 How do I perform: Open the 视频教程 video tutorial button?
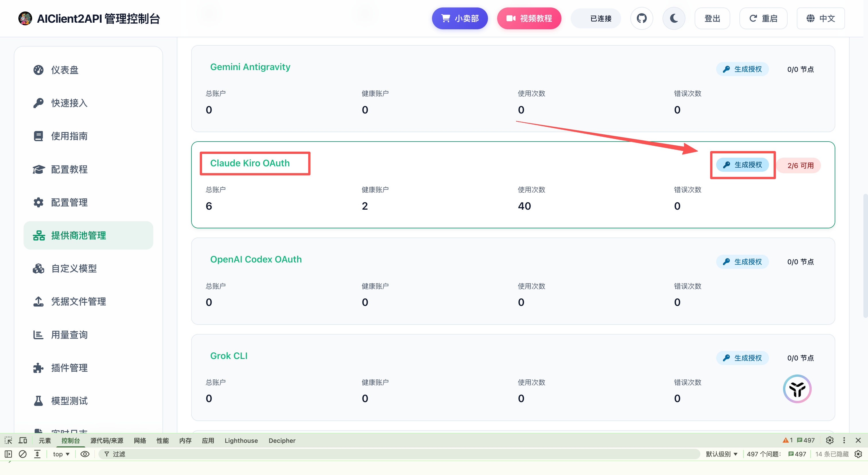click(529, 18)
